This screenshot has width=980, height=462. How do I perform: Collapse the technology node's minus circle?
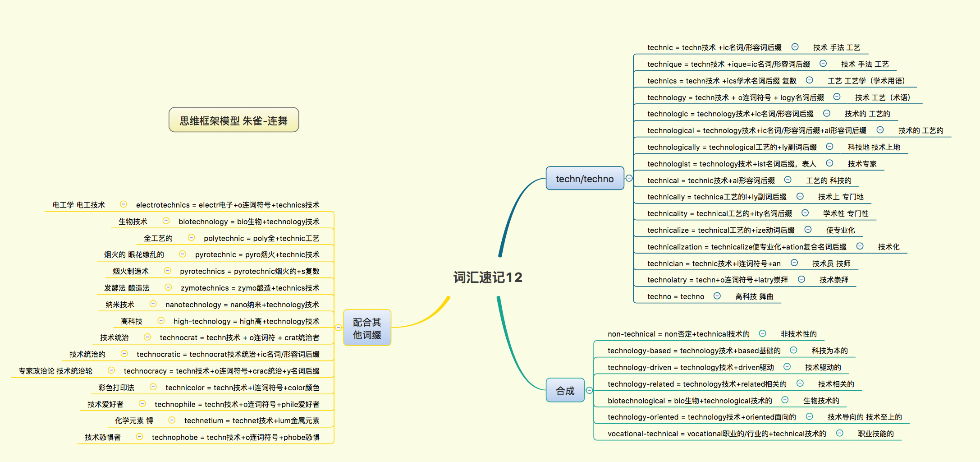(x=837, y=97)
